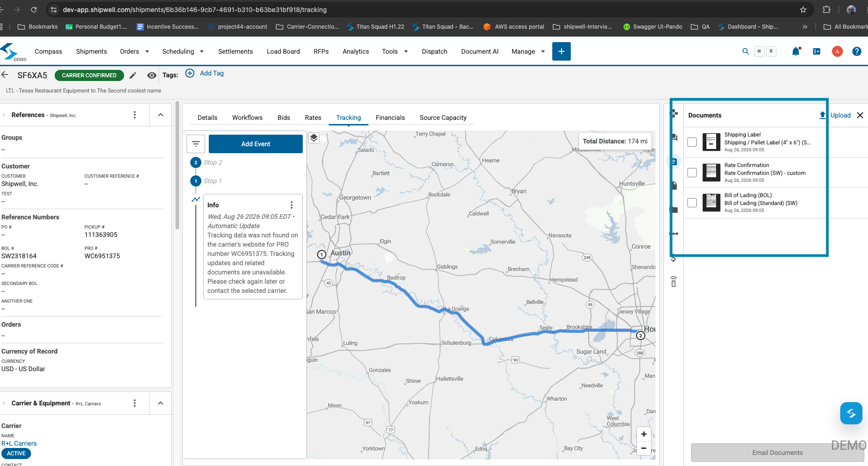Open the Scheduling dropdown arrow
The width and height of the screenshot is (868, 466).
[x=202, y=51]
